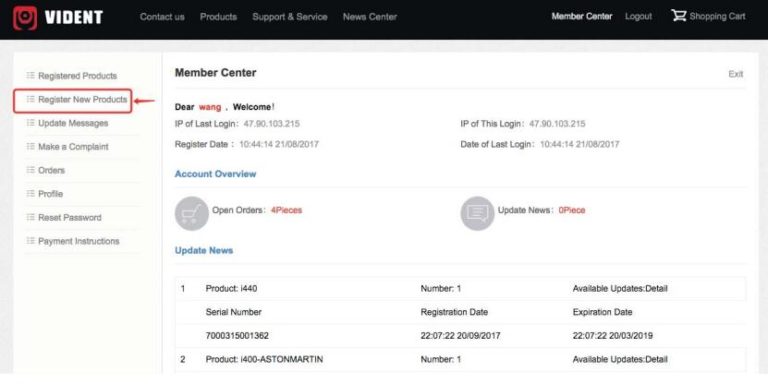This screenshot has width=768, height=384.
Task: Click Number: 1 in the i440 row
Action: [x=441, y=288]
